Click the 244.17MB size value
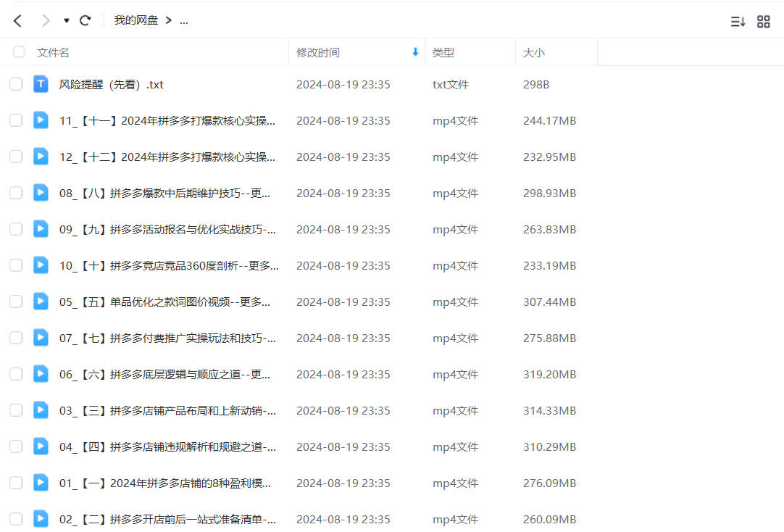This screenshot has width=784, height=532. (549, 120)
